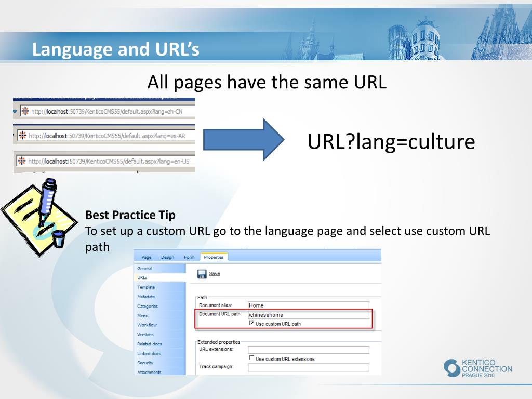Open Attachments section
Screen dimensions: 532x399
click(x=149, y=372)
